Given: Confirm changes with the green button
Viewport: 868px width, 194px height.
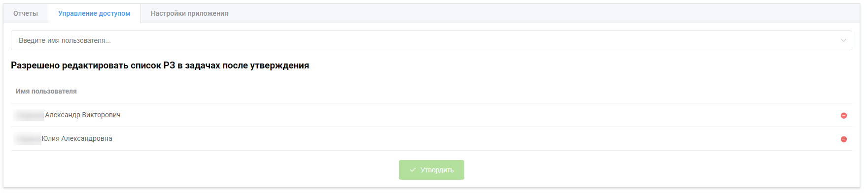Looking at the screenshot, I should pos(431,170).
